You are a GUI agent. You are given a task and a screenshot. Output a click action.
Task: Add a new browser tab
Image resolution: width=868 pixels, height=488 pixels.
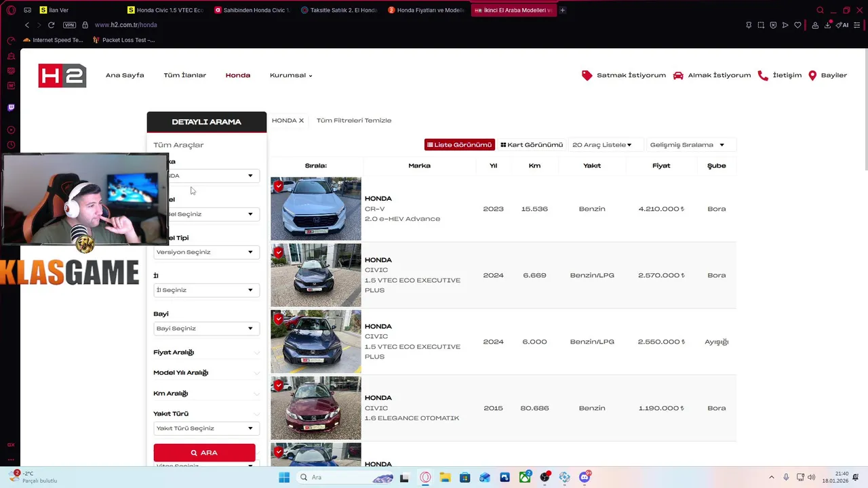click(562, 10)
